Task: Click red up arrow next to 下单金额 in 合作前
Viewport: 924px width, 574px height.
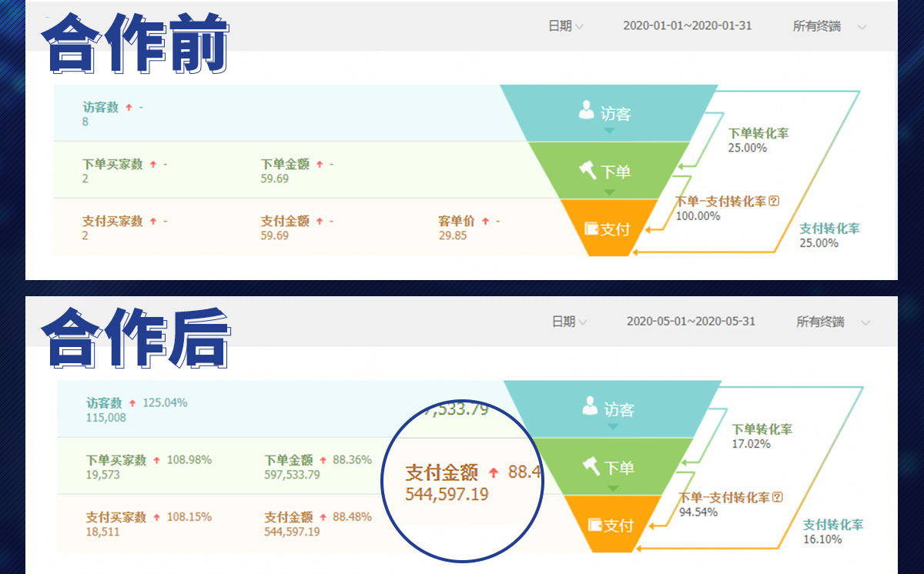Action: (320, 165)
